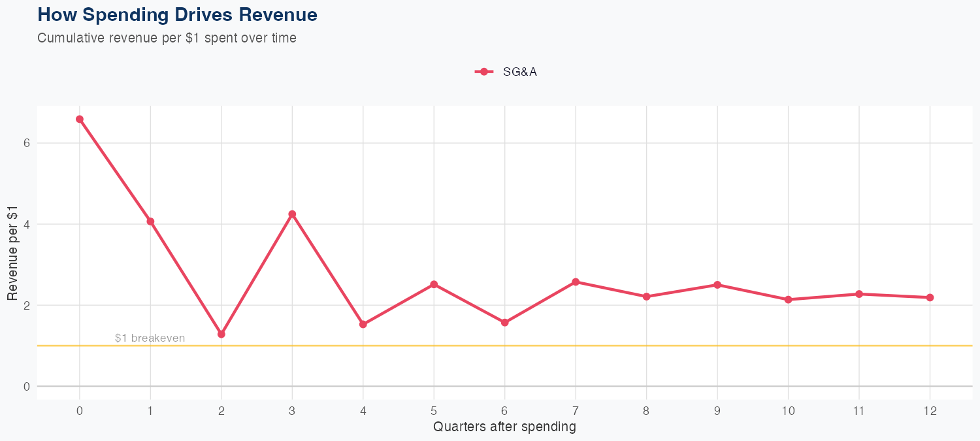Toggle the SG&A series in legend
Viewport: 980px width, 441px height.
[519, 72]
